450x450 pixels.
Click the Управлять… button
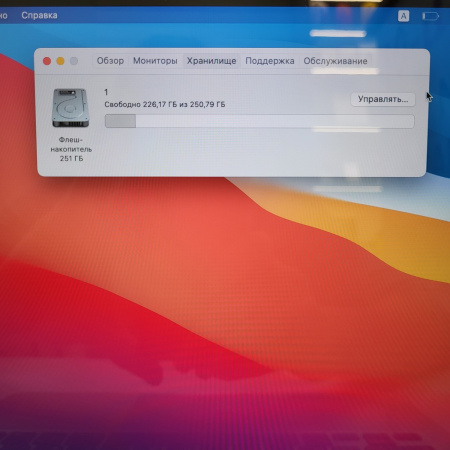(383, 99)
